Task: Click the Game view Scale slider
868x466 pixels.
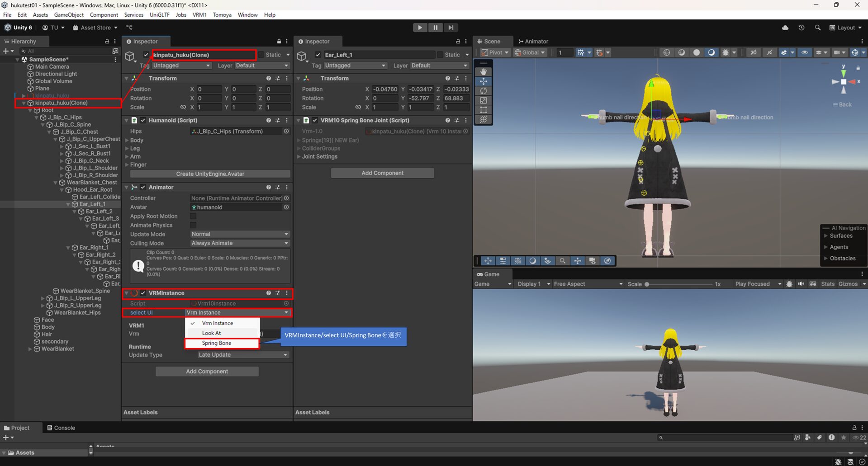Action: [x=678, y=284]
